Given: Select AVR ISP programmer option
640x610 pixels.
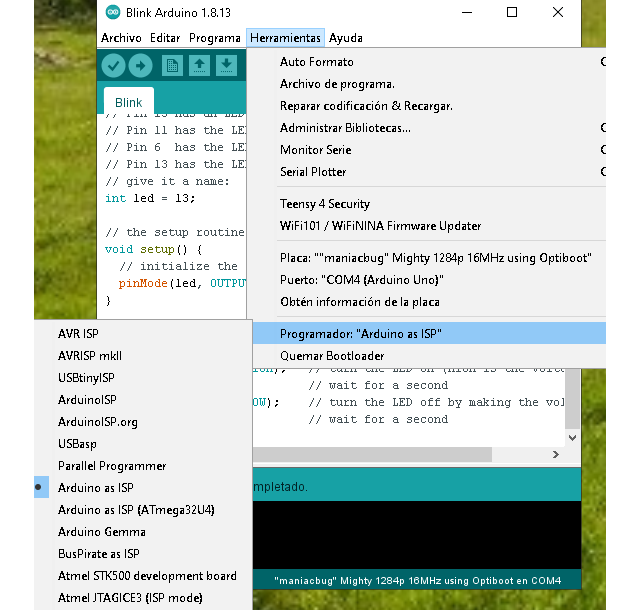Looking at the screenshot, I should tap(78, 333).
